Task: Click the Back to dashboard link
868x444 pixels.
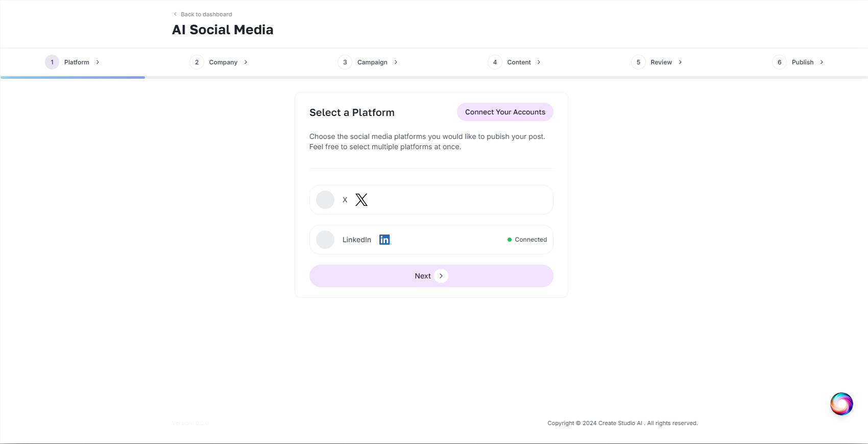Action: pyautogui.click(x=206, y=14)
